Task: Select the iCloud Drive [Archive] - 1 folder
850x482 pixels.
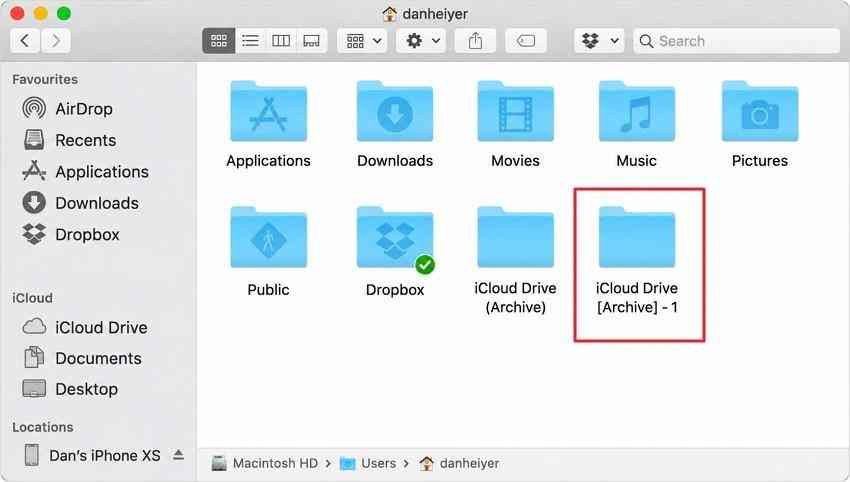Action: pos(636,260)
